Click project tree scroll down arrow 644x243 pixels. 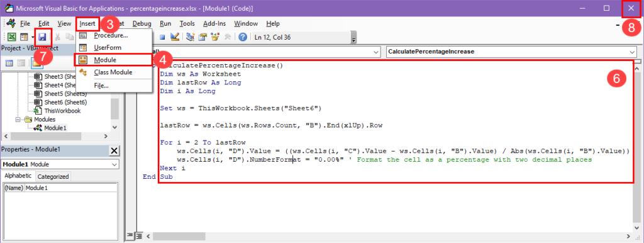coord(114,127)
